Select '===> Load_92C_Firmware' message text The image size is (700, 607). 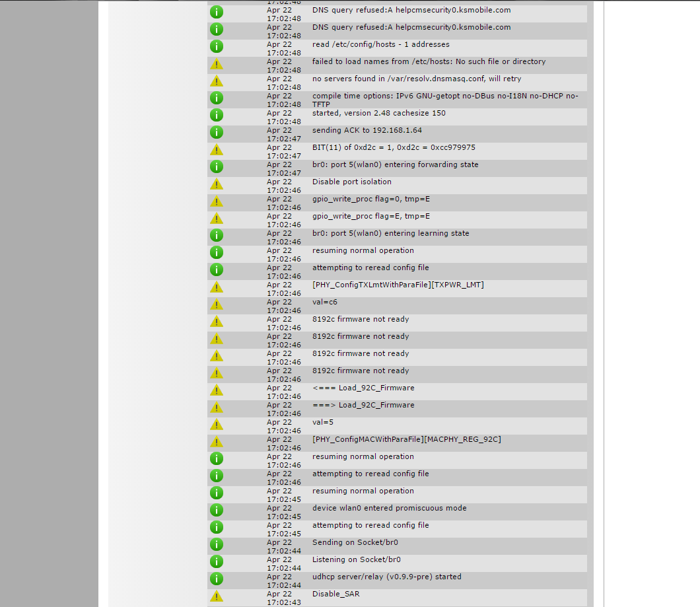click(363, 405)
